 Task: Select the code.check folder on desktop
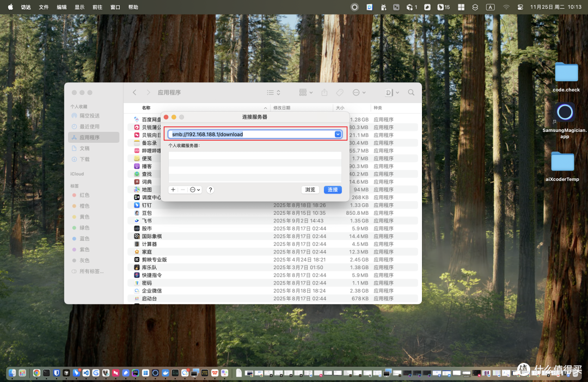pos(566,77)
